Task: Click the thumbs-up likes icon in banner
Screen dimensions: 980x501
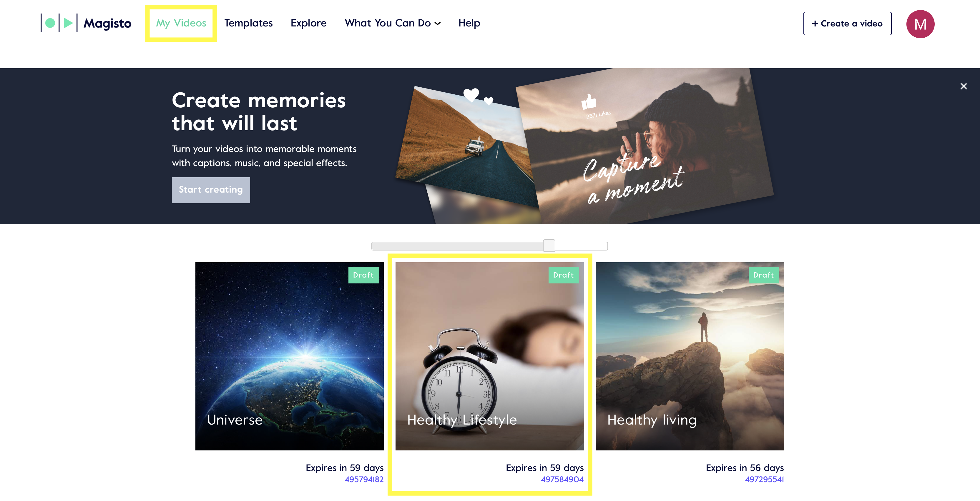Action: pos(589,101)
